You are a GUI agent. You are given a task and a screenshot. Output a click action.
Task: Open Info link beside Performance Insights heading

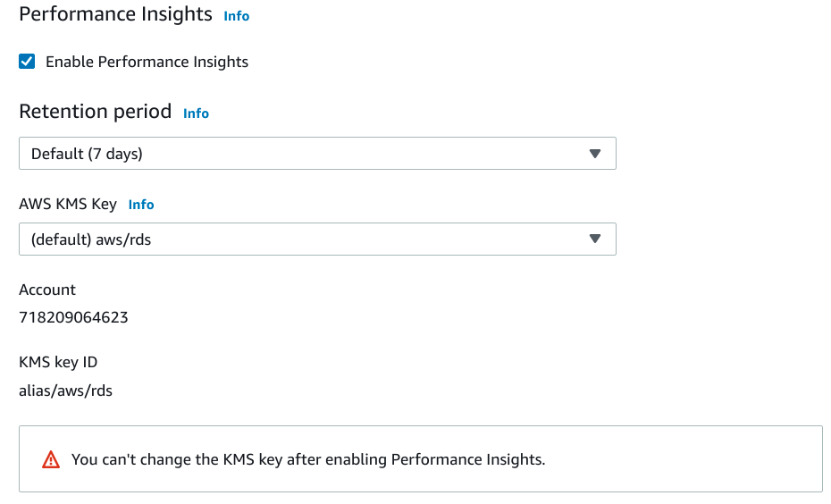[237, 16]
